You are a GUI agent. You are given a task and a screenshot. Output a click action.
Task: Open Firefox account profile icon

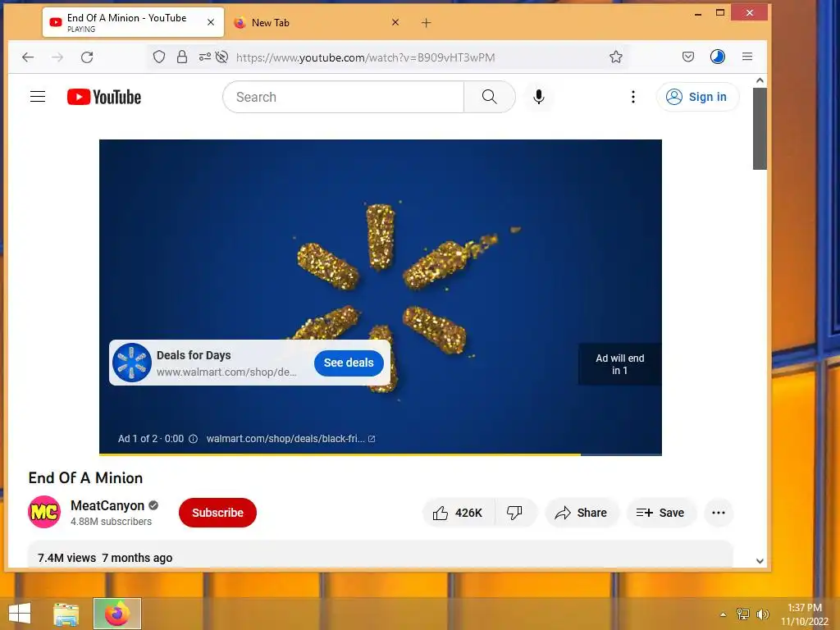coord(717,57)
